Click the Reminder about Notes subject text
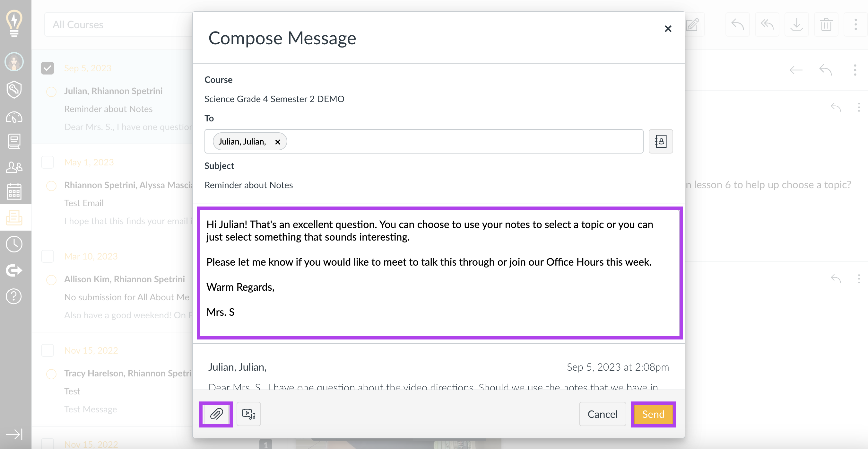The width and height of the screenshot is (868, 449). [249, 185]
